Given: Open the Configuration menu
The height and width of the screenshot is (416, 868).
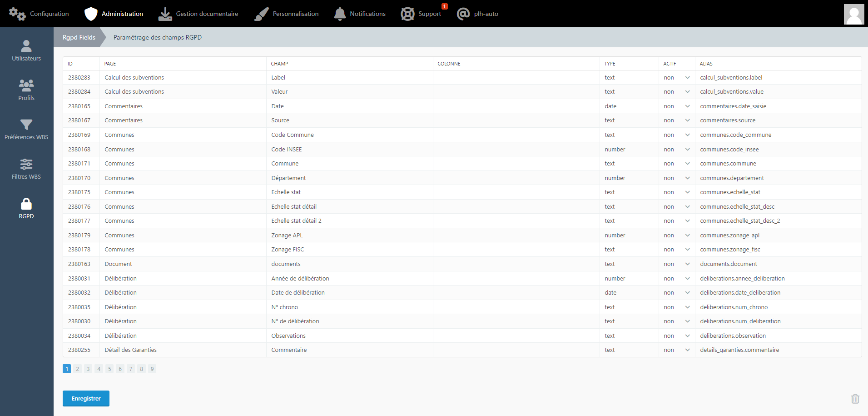Looking at the screenshot, I should click(39, 14).
